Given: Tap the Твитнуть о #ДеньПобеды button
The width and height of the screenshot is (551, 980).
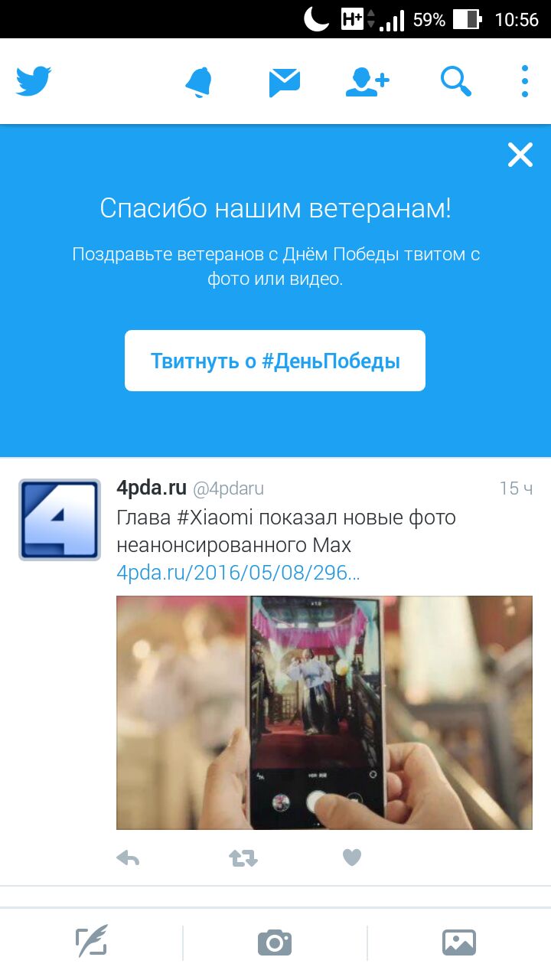Looking at the screenshot, I should pyautogui.click(x=275, y=361).
